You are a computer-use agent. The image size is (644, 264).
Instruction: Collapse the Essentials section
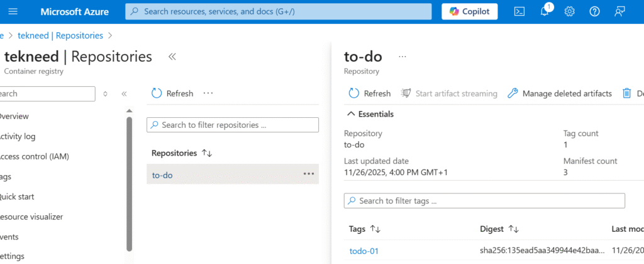[351, 114]
